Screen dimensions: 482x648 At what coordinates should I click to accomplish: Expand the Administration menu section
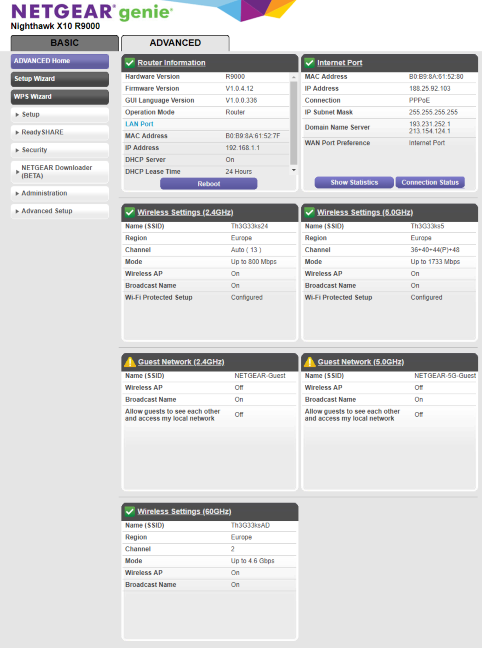[x=60, y=193]
